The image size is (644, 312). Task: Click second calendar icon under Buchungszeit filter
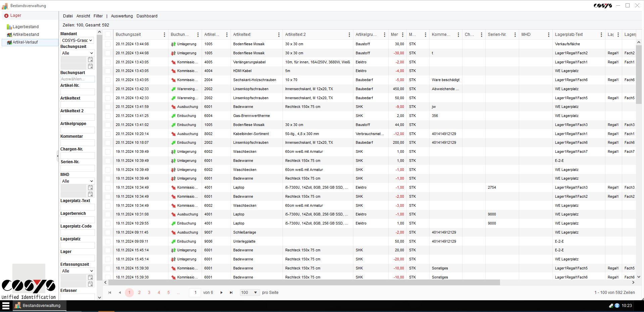pos(91,66)
